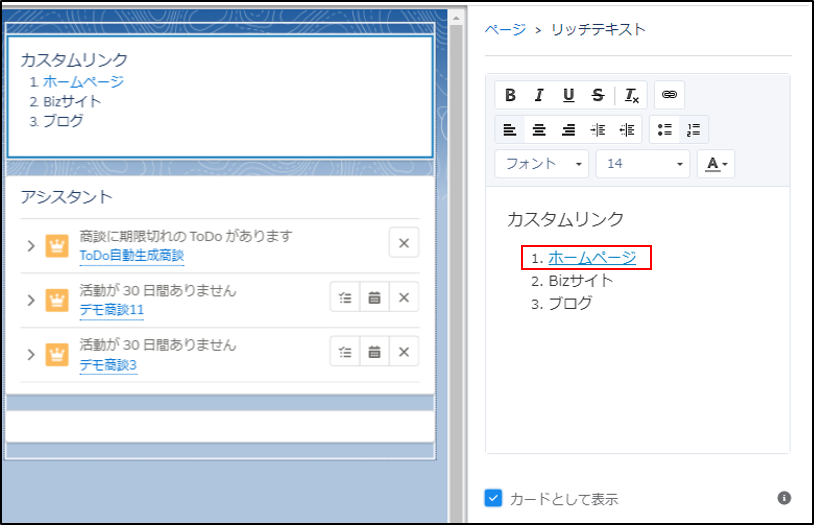Expand the デモ商談11 assistant item

click(31, 300)
